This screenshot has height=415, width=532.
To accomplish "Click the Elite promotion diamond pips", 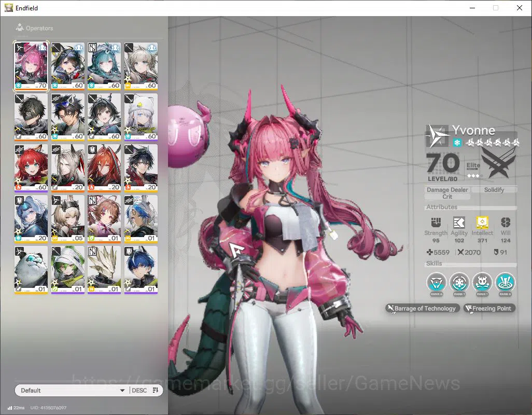I will pos(473,176).
